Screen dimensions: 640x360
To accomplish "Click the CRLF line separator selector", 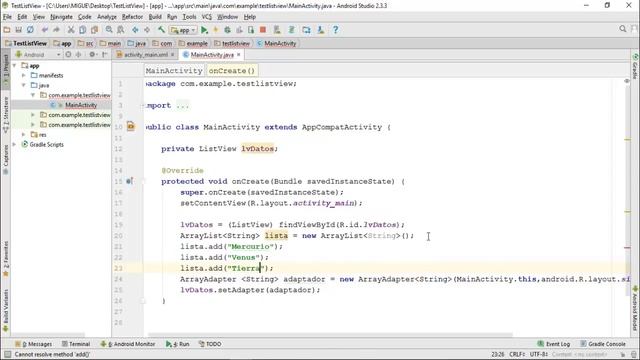I will point(517,354).
